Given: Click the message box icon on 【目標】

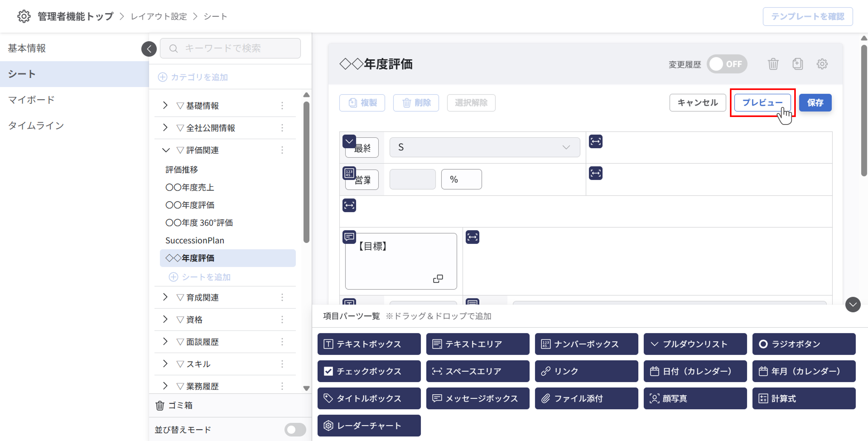Looking at the screenshot, I should click(349, 237).
